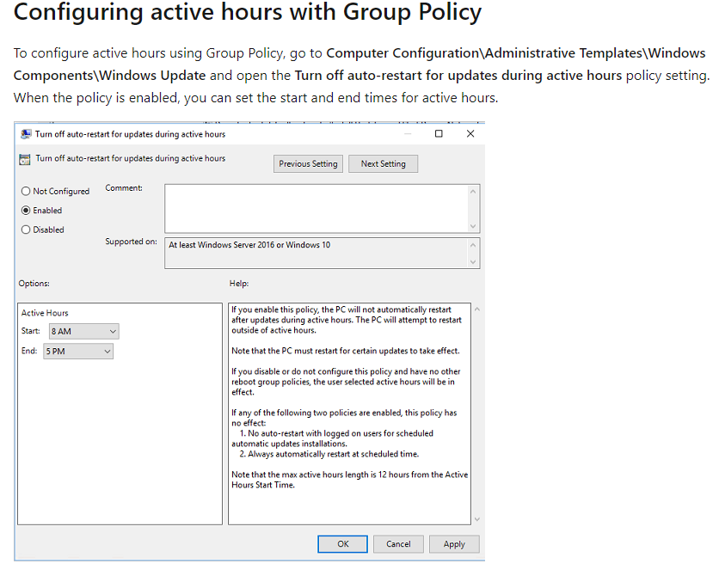
Task: Click the 'Options:' label
Action: pos(34,283)
